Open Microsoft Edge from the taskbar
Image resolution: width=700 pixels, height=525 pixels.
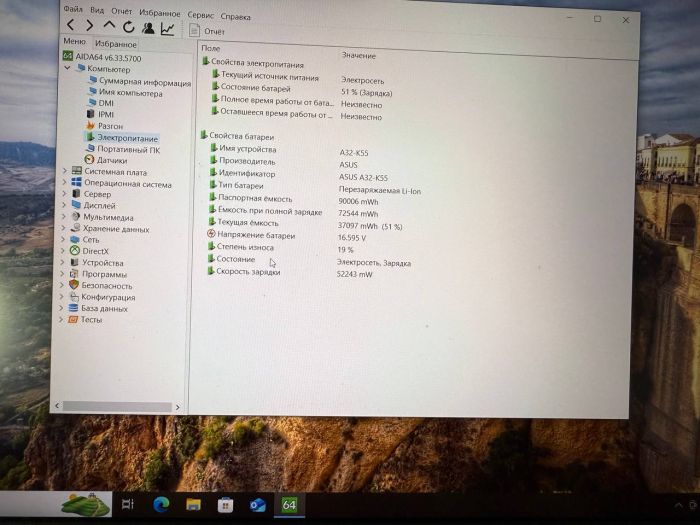point(161,504)
